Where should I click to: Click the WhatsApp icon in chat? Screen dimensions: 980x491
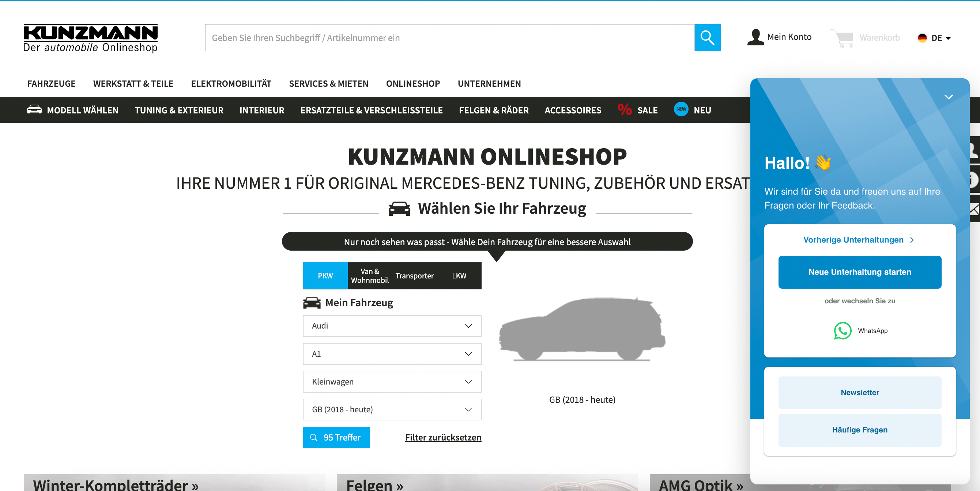tap(842, 331)
